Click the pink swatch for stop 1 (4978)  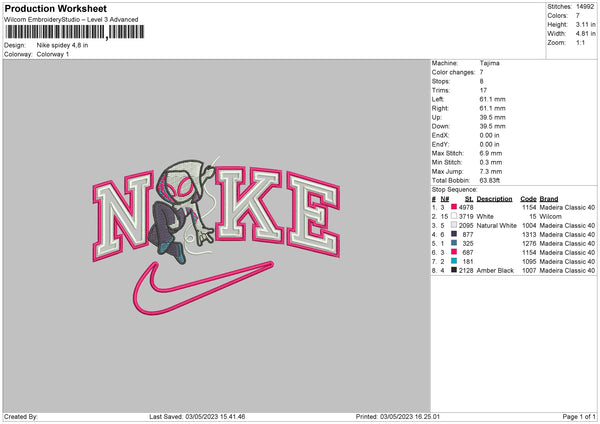[454, 207]
